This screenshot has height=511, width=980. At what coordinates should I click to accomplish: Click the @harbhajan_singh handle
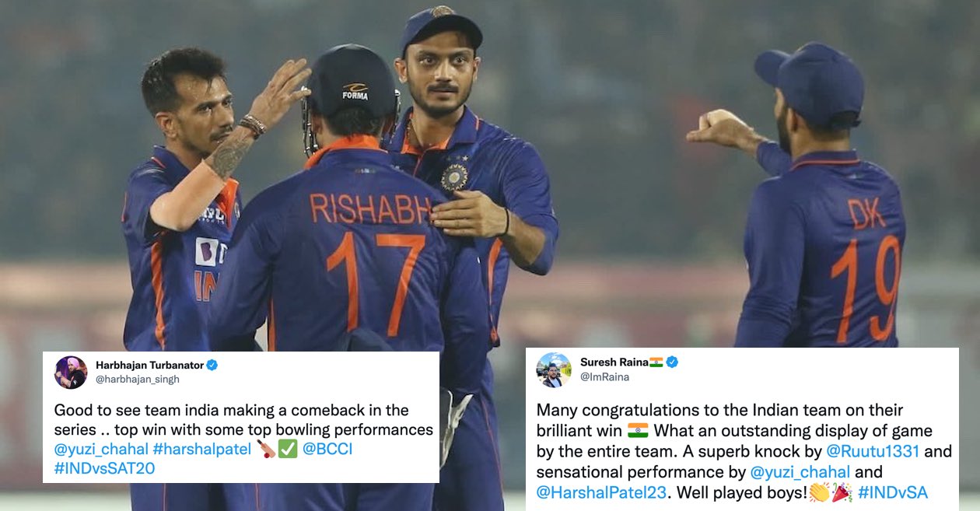click(x=138, y=380)
